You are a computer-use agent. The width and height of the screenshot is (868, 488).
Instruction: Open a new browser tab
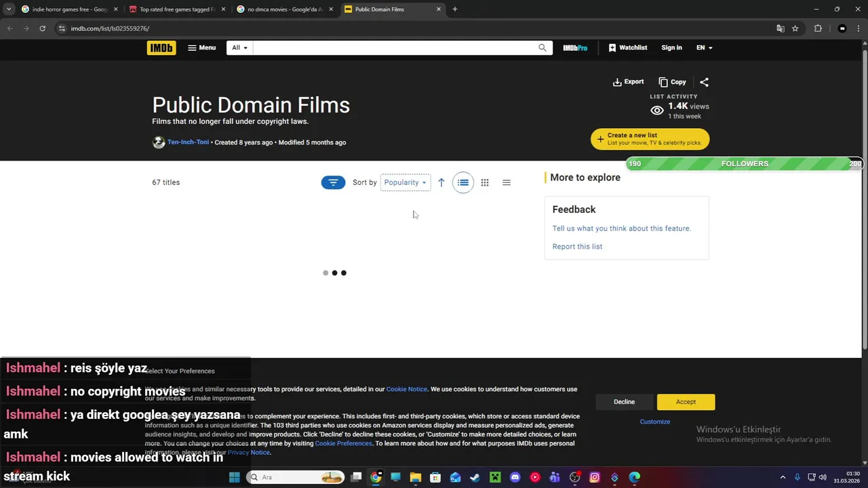pyautogui.click(x=454, y=9)
